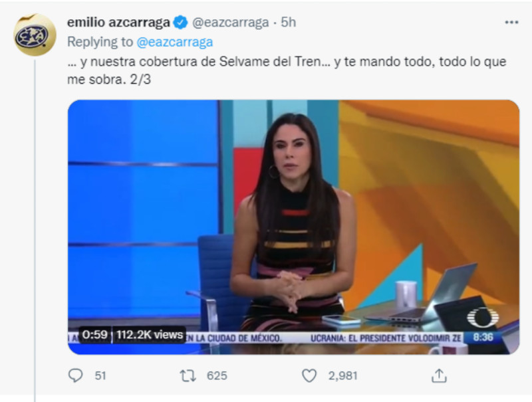This screenshot has height=402, width=532.
Task: Click the thread connector line under avatar
Action: [x=35, y=231]
